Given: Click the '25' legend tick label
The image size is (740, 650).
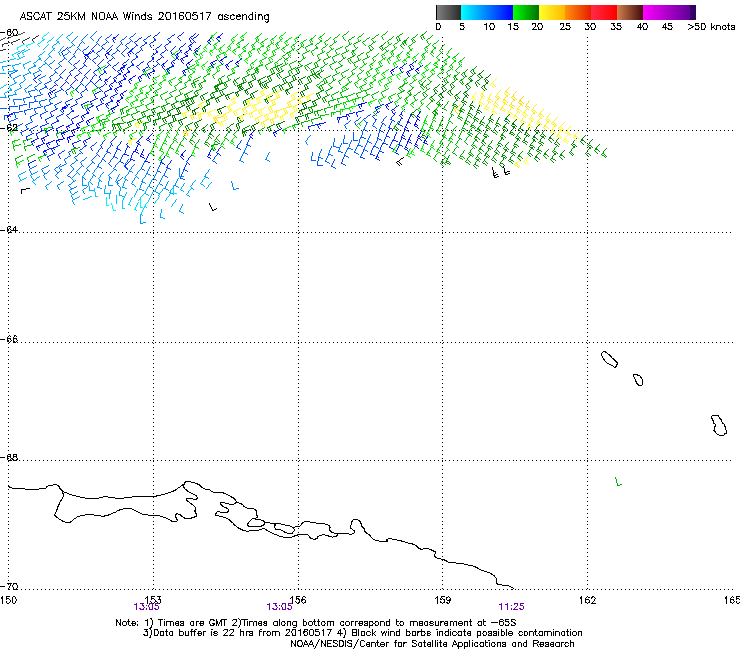Looking at the screenshot, I should [x=565, y=27].
